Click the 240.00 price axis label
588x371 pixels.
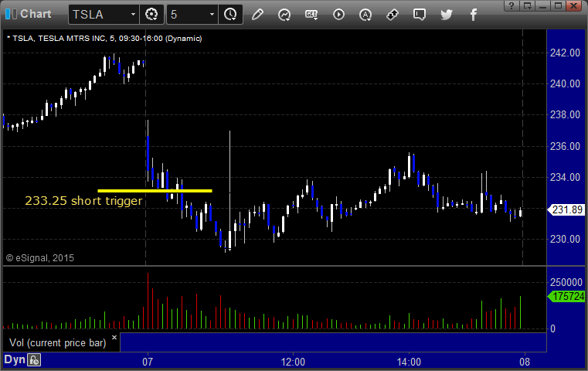click(x=565, y=83)
